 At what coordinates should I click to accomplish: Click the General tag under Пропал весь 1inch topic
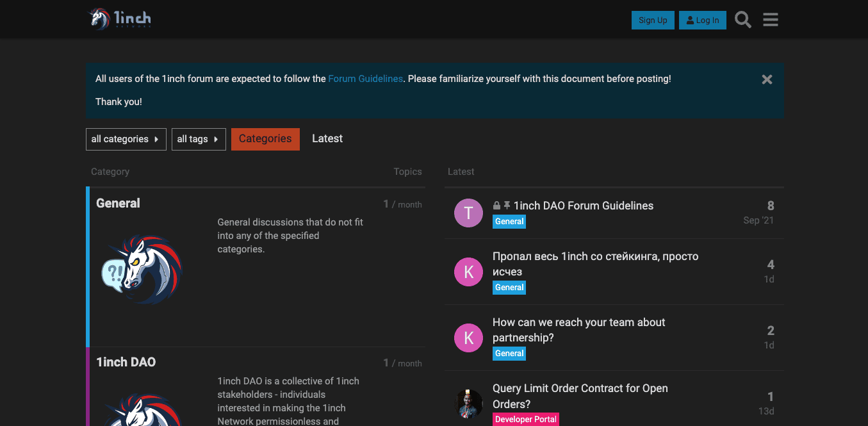tap(509, 288)
